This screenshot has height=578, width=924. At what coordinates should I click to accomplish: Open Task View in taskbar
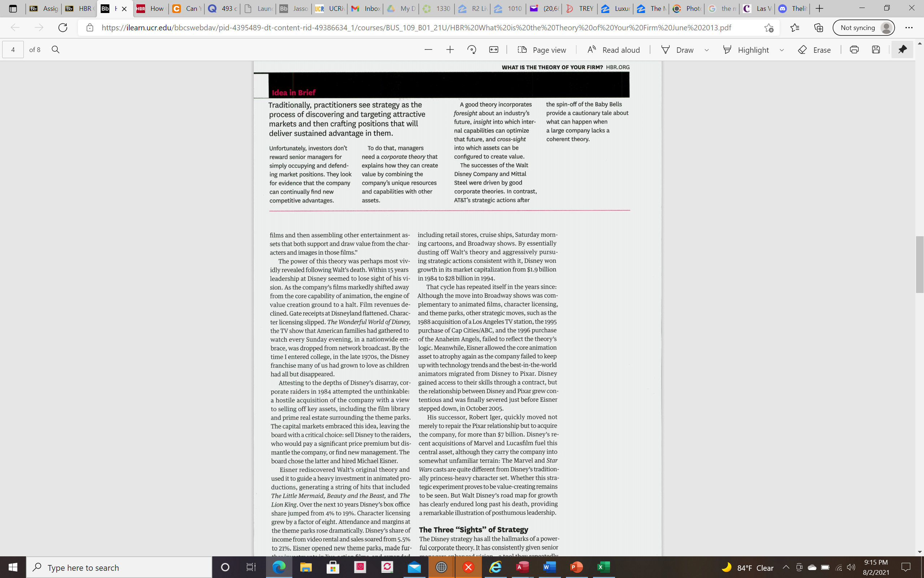tap(251, 567)
